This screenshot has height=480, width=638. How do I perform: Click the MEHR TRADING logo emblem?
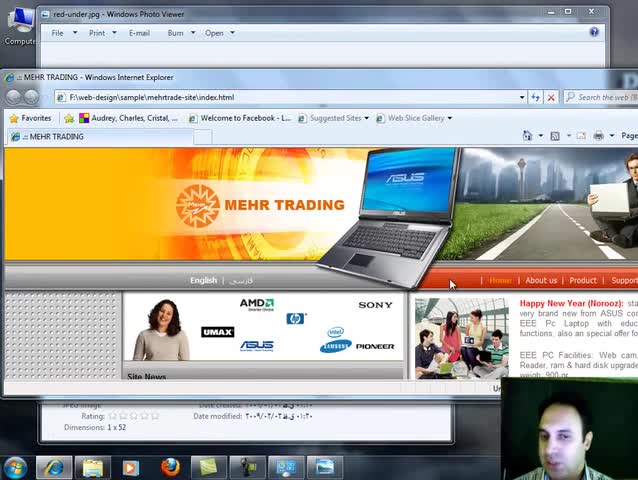(198, 206)
